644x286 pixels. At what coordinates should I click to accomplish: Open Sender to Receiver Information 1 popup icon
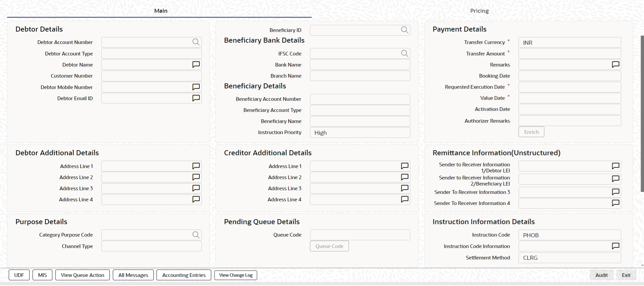pos(615,166)
